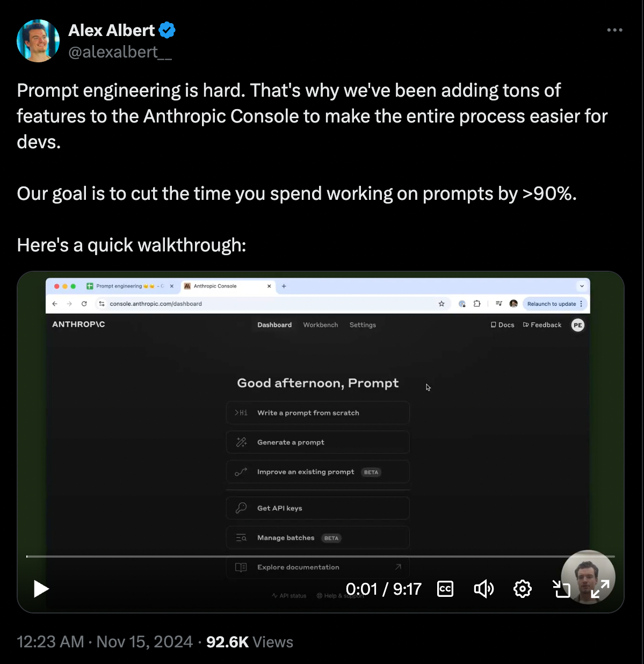644x664 pixels.
Task: Bookmark the page using the star icon
Action: point(442,304)
